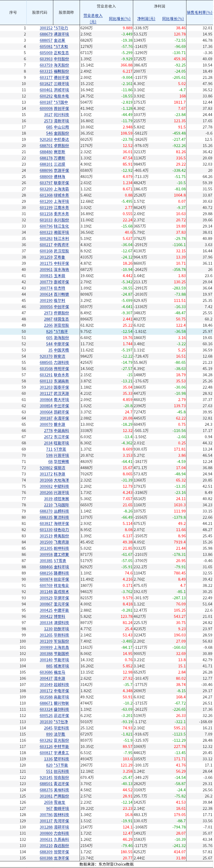Open the 菲达环保 stock name link
This screenshot has width=214, height=868.
(61, 716)
